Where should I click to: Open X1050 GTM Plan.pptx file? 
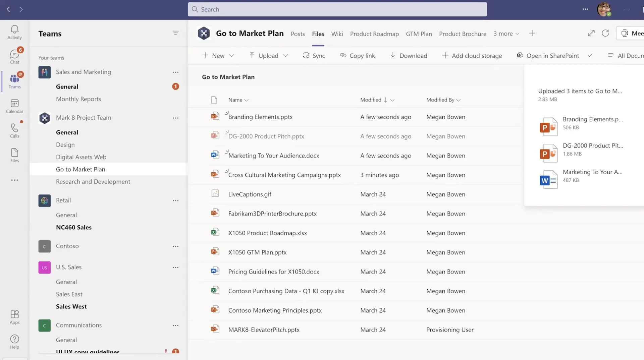pos(257,252)
